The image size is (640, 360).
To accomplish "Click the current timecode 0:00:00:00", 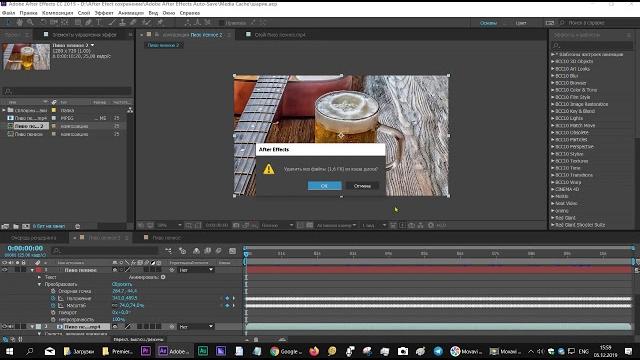I will point(25,248).
